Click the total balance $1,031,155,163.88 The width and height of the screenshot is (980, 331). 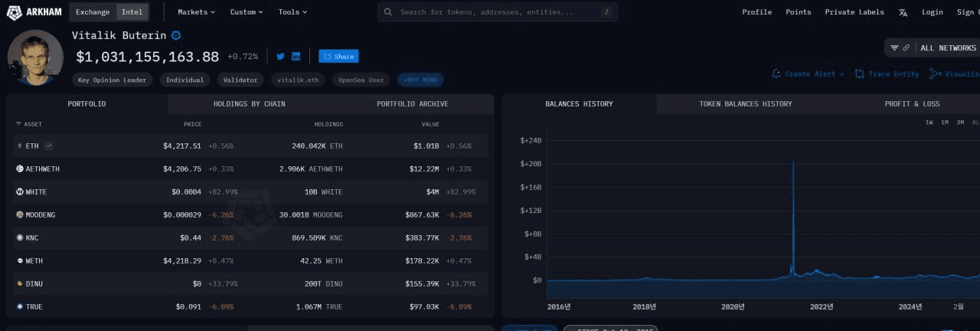(x=148, y=57)
